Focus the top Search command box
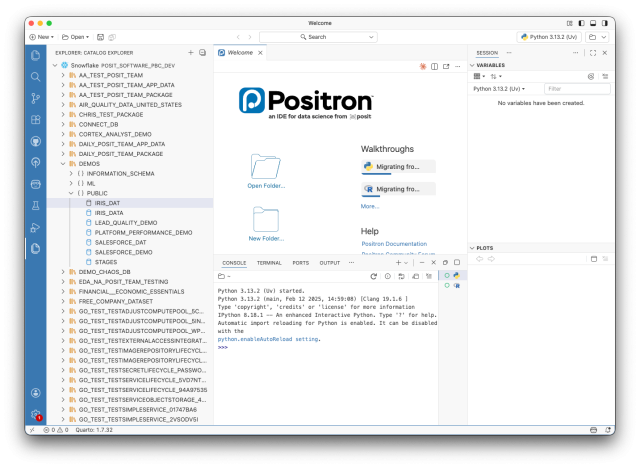The image size is (640, 468). point(318,37)
